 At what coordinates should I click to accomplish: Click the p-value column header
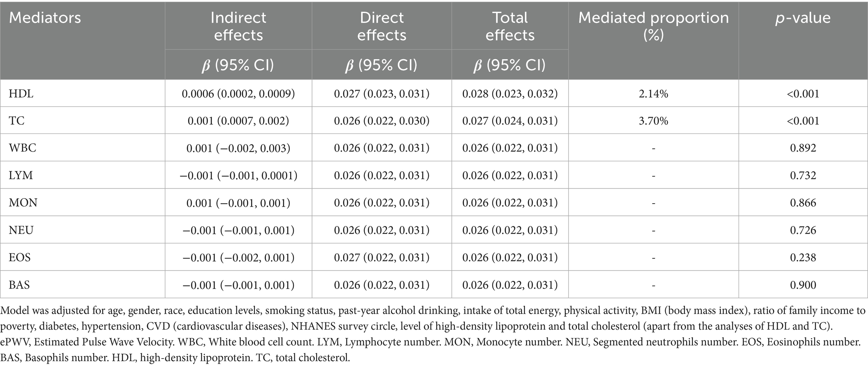[x=802, y=18]
